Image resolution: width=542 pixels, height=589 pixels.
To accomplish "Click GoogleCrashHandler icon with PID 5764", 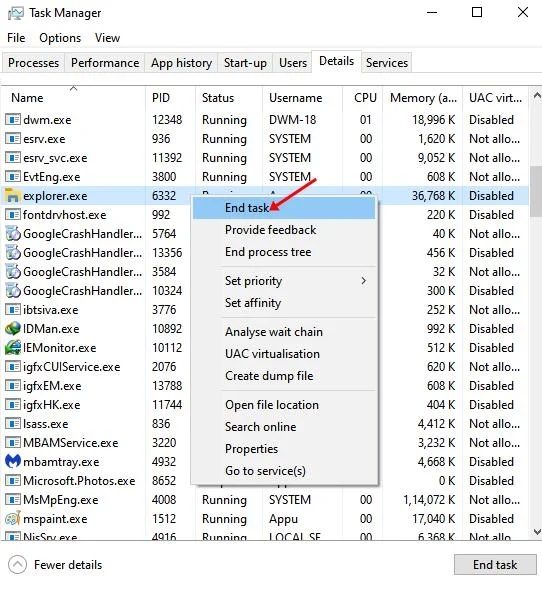I will [x=13, y=234].
